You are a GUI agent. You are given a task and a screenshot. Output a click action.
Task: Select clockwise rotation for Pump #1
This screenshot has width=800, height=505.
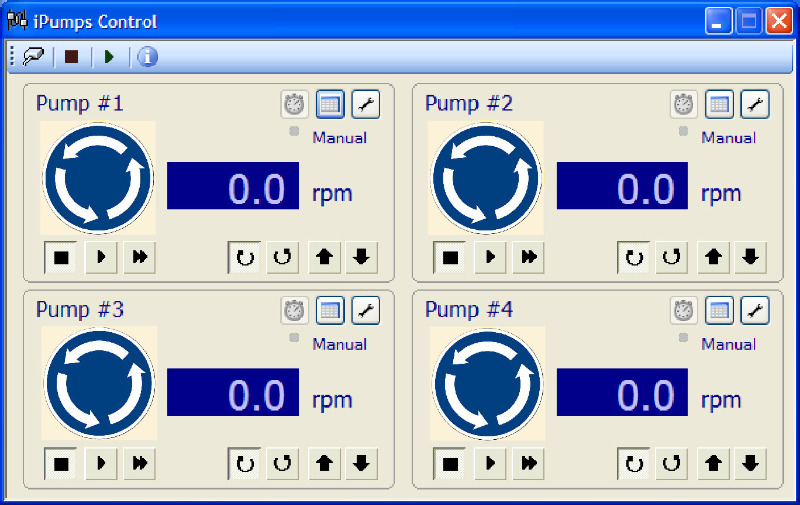244,257
